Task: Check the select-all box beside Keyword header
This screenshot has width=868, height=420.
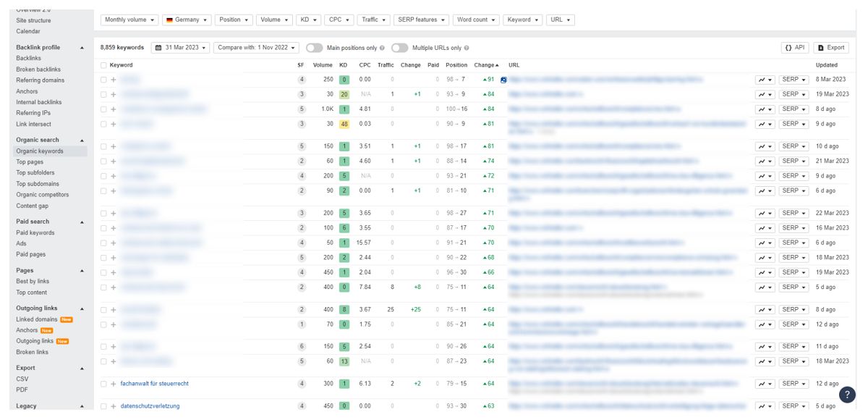Action: 103,65
